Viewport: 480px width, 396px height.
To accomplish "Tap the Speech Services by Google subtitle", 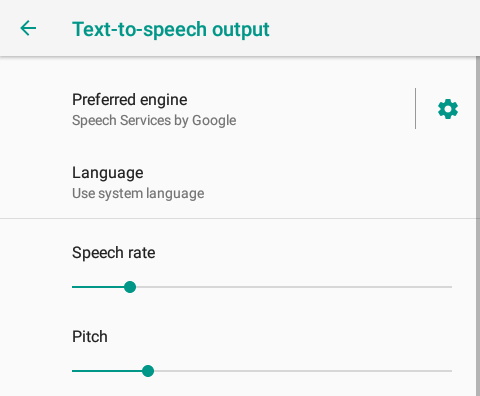I will point(154,121).
